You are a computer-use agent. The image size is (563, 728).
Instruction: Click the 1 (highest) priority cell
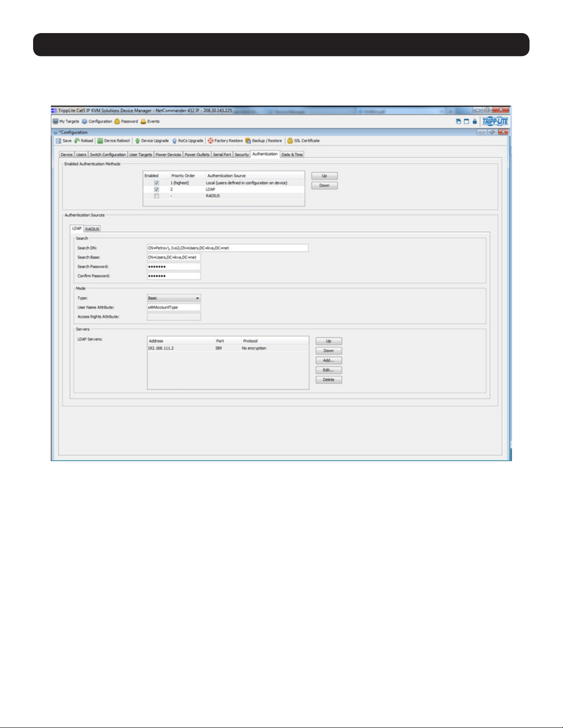tap(180, 183)
